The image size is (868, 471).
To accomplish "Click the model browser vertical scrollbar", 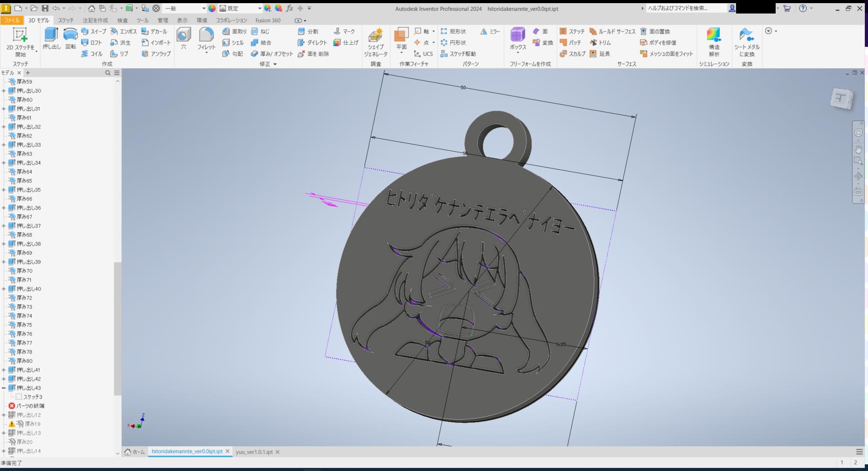I will tap(118, 329).
